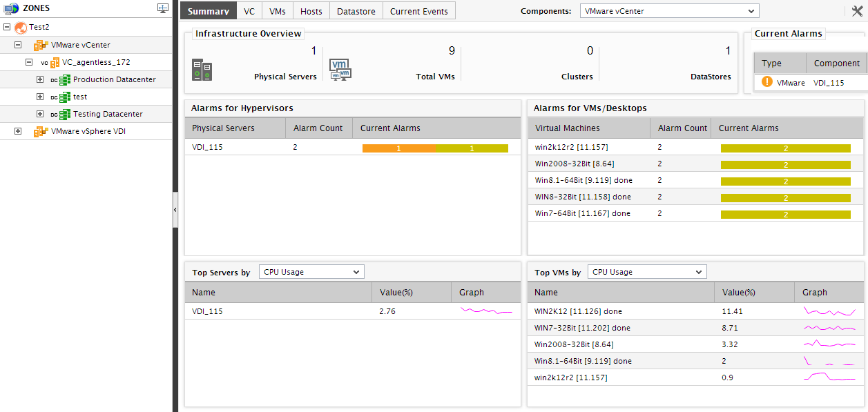
Task: Click the yellow alarm bar for win2k12r2
Action: click(786, 148)
